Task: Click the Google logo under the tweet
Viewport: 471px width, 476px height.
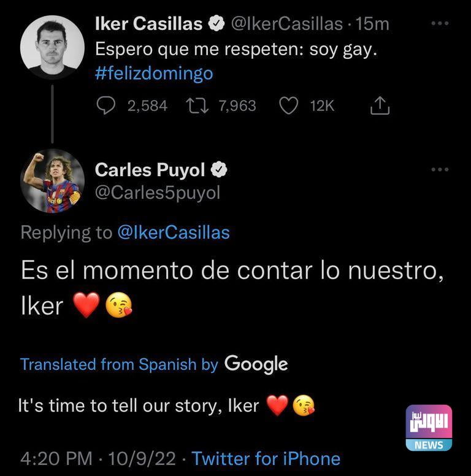Action: [x=256, y=364]
